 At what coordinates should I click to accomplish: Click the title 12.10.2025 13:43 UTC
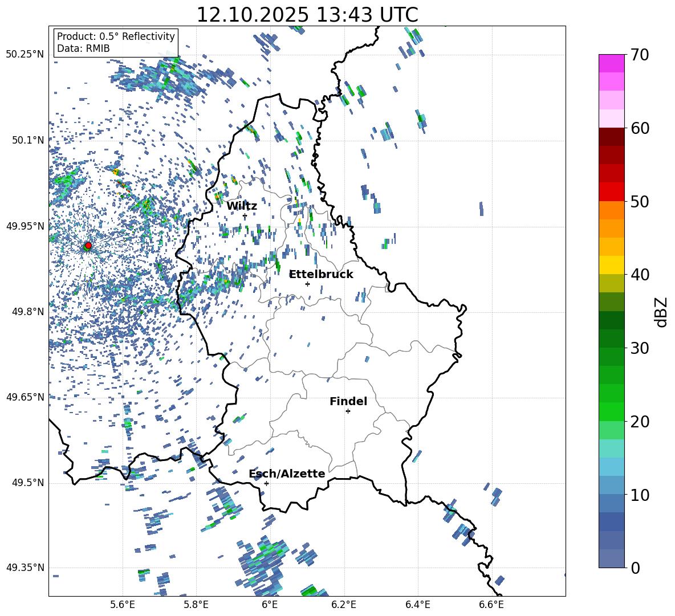coord(307,15)
